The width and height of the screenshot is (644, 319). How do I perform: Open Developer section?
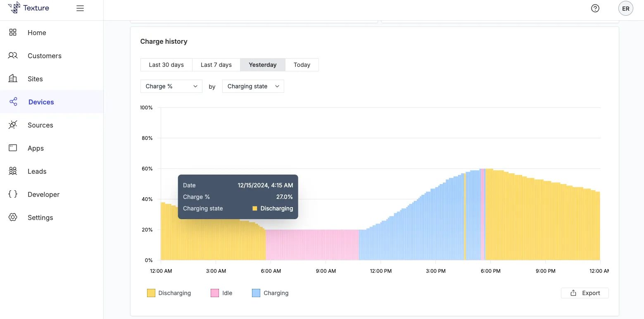coord(52,194)
